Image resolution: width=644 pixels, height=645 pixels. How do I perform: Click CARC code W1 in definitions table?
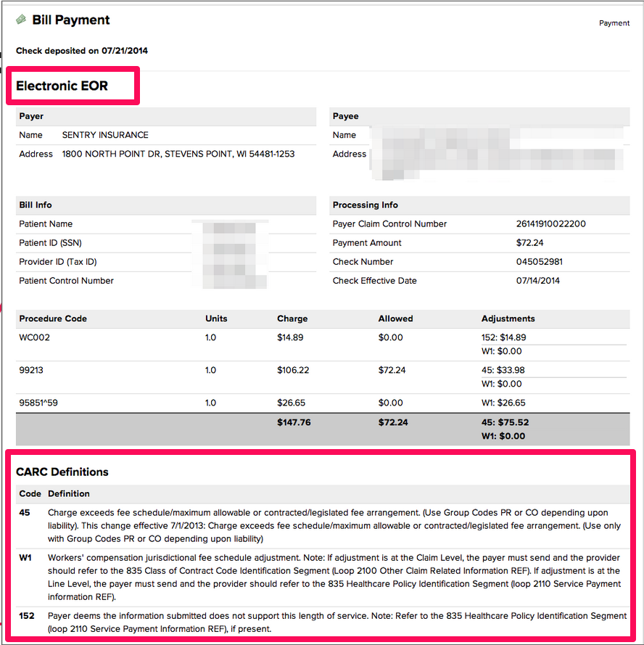25,558
